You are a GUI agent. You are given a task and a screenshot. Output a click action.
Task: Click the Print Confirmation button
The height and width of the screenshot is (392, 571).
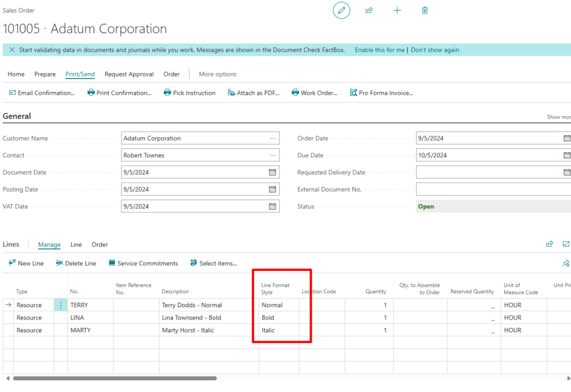pyautogui.click(x=119, y=93)
